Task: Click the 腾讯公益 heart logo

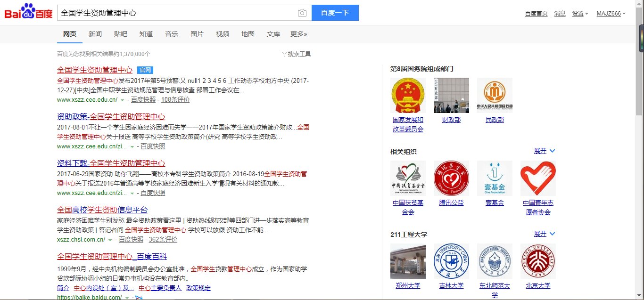Action: coord(451,178)
